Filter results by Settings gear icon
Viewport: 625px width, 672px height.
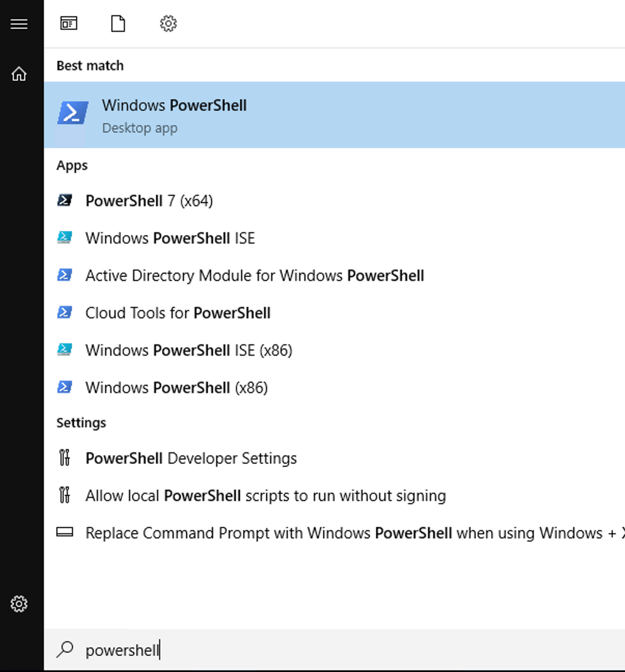click(168, 24)
